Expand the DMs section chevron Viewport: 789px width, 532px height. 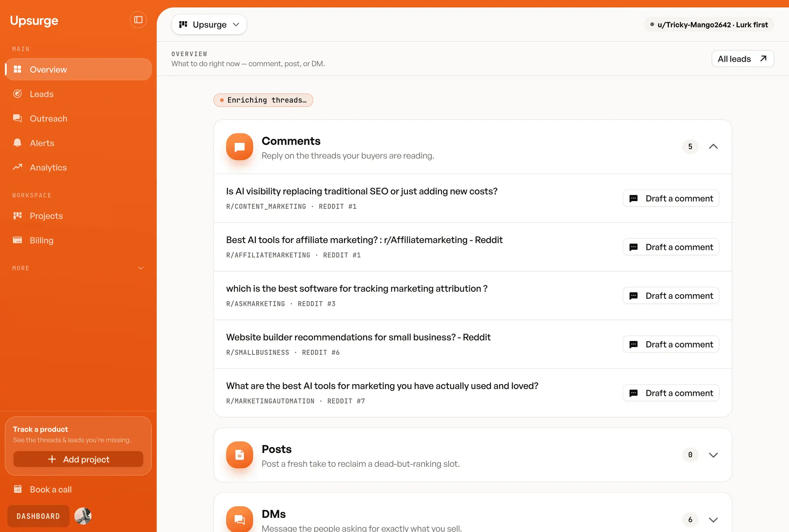pyautogui.click(x=713, y=520)
